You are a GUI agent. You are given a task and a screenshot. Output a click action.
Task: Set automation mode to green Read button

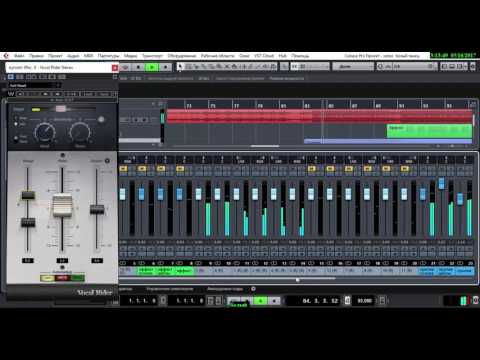(x=77, y=278)
